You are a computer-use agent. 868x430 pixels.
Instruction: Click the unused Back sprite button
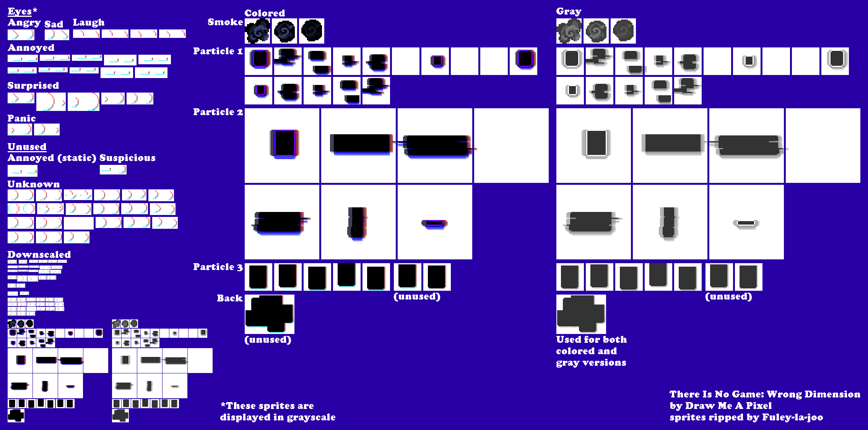coord(265,319)
